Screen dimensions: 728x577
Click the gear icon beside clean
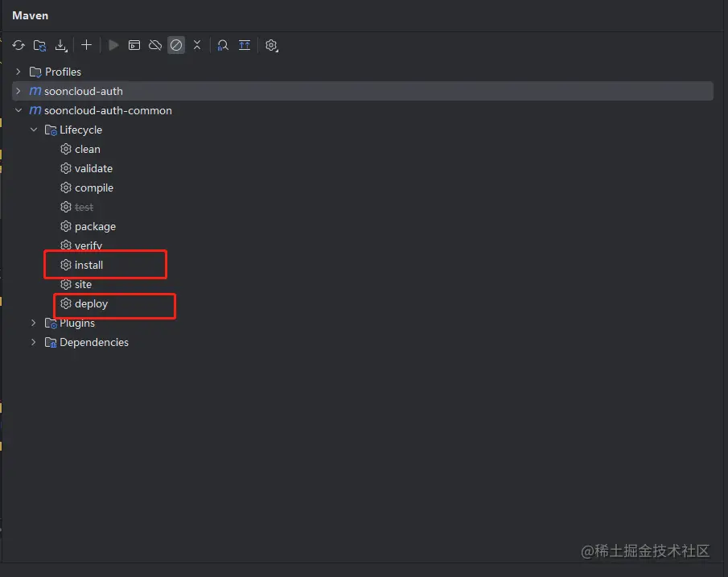coord(66,149)
